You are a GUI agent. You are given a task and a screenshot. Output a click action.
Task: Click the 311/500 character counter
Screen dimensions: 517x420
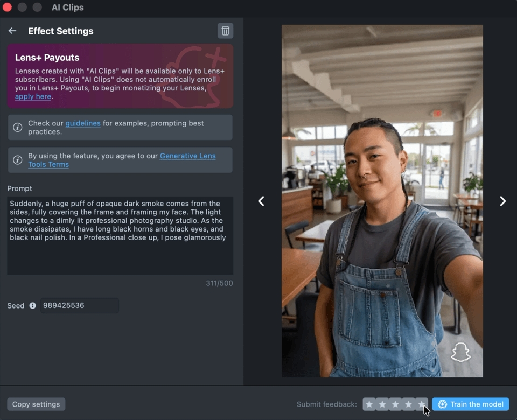pyautogui.click(x=219, y=283)
